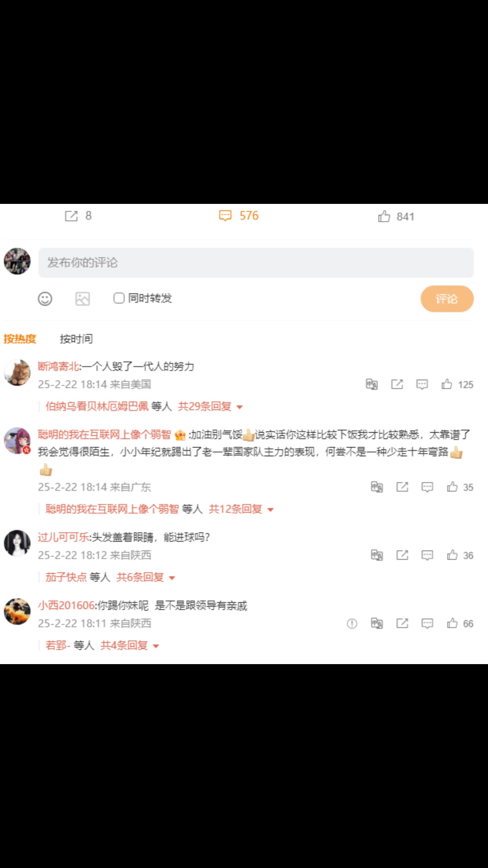This screenshot has width=488, height=868.
Task: Expand 共6条回复 replies
Action: [146, 577]
